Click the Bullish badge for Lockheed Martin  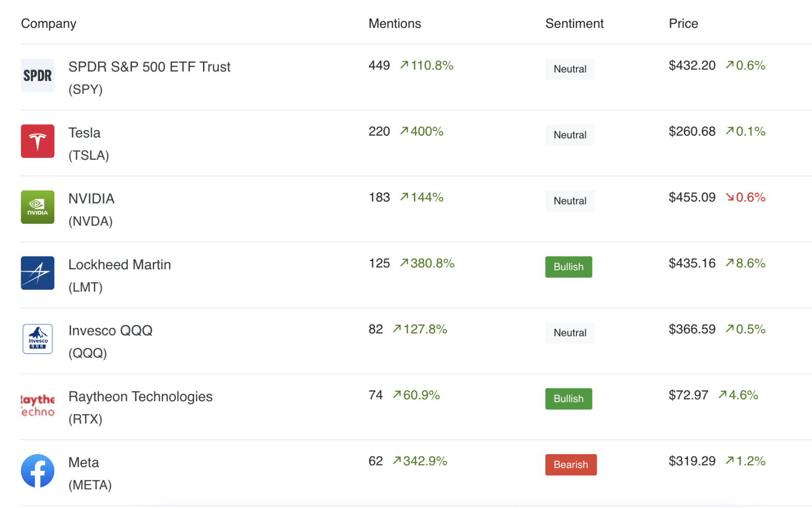click(568, 267)
